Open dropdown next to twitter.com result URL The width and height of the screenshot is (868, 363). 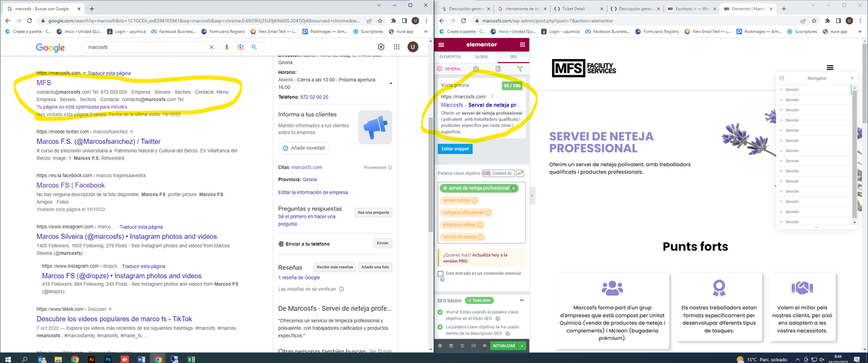[131, 131]
